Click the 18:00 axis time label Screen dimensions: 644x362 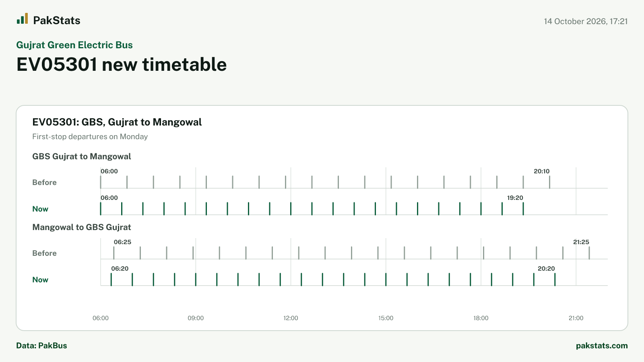pos(481,318)
